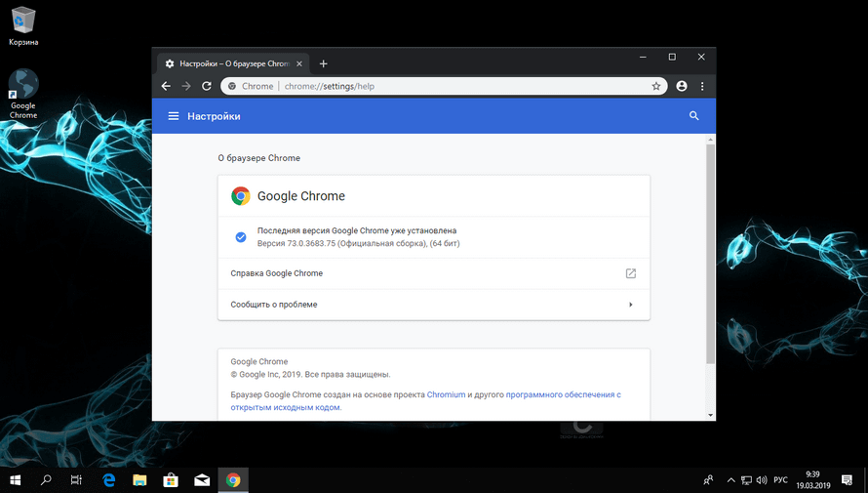Open the volume speaker tray icon

pos(762,480)
